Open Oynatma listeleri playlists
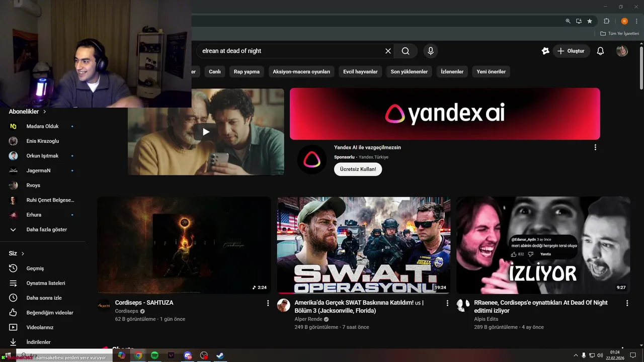The image size is (644, 362). [43, 283]
